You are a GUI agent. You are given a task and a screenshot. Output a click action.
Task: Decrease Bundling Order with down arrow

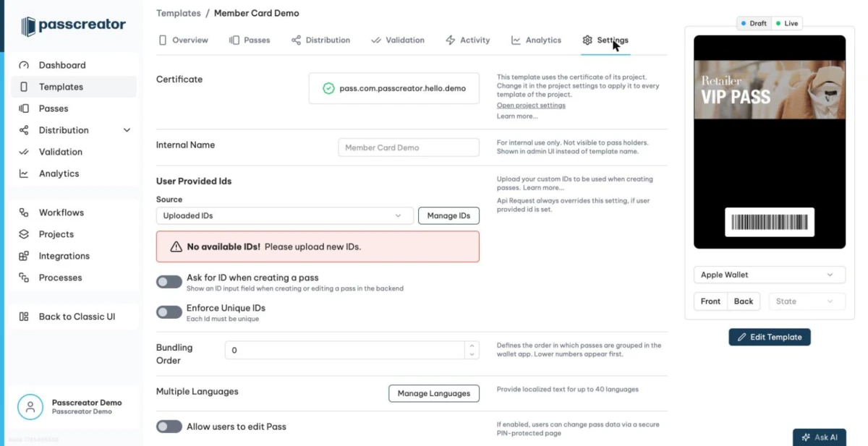click(472, 354)
